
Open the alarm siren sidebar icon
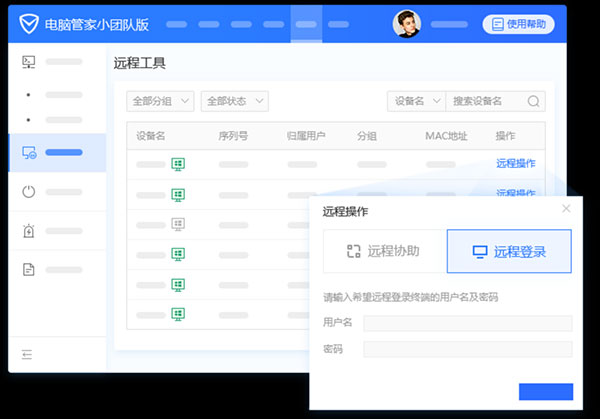(29, 231)
